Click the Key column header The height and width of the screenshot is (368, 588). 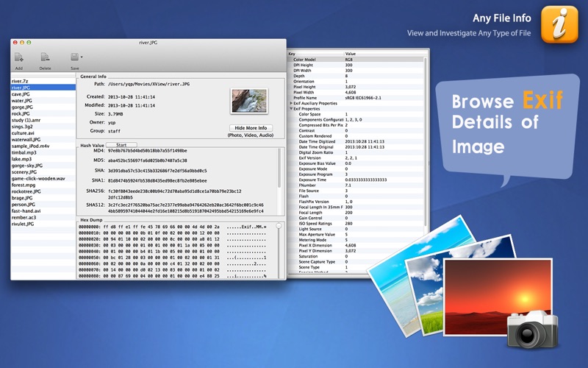316,54
